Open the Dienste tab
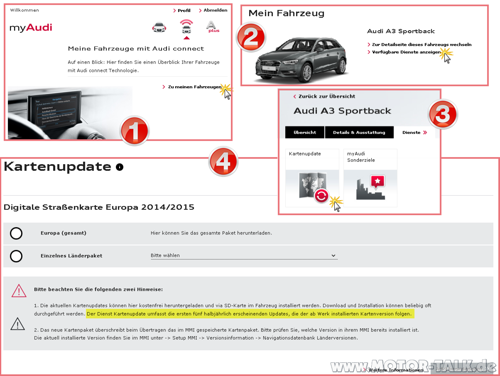The height and width of the screenshot is (376, 500). coord(414,132)
